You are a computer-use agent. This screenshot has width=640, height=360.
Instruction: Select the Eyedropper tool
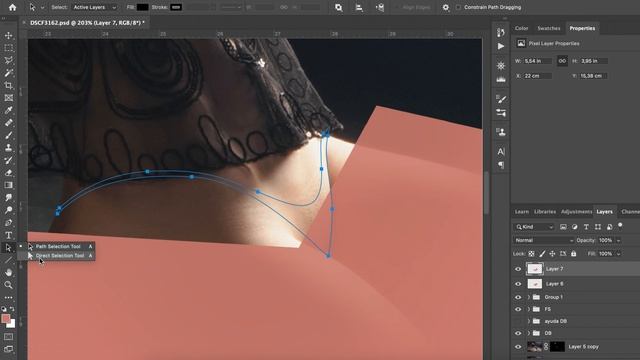click(x=9, y=110)
